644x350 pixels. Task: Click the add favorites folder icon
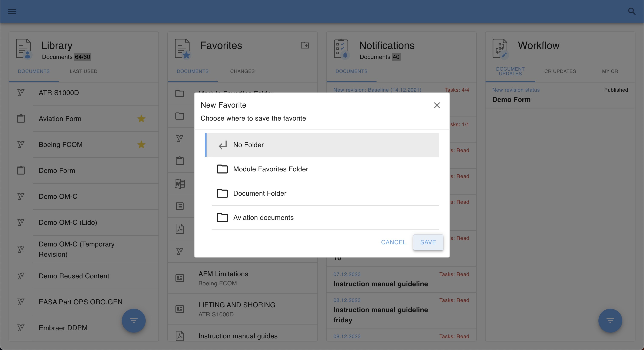(x=305, y=45)
